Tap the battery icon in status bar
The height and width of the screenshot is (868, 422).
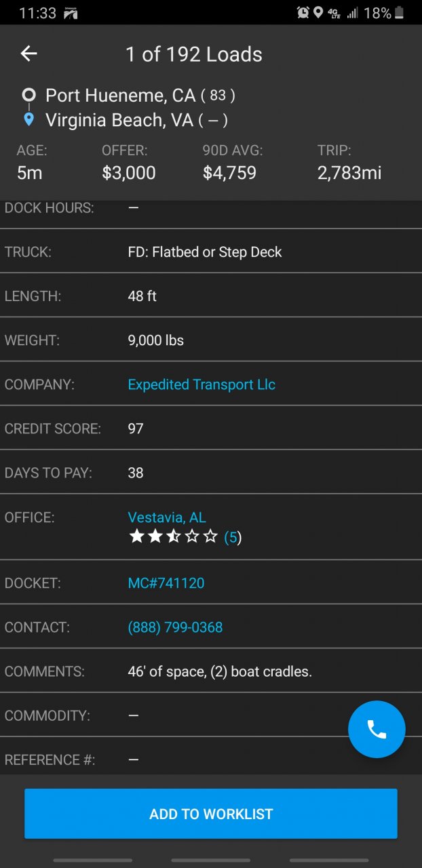pos(400,12)
